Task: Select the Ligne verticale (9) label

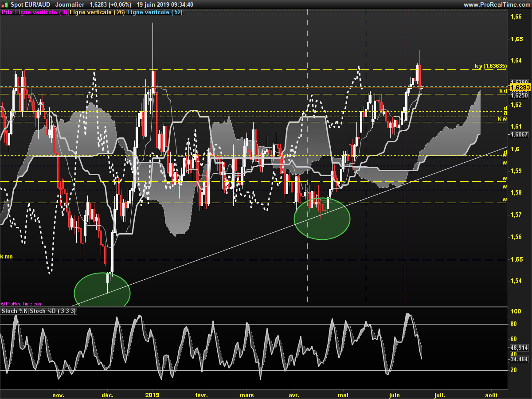Action: 41,12
